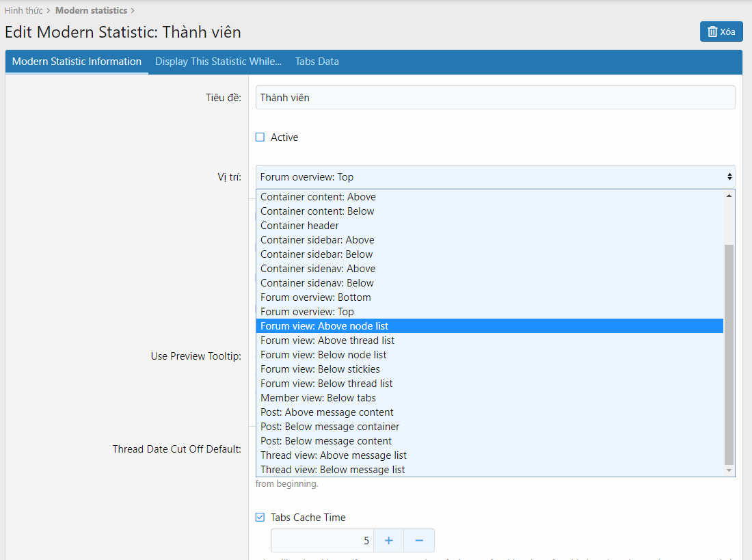
Task: Decrease Tabs Cache Time with minus button
Action: pos(419,541)
